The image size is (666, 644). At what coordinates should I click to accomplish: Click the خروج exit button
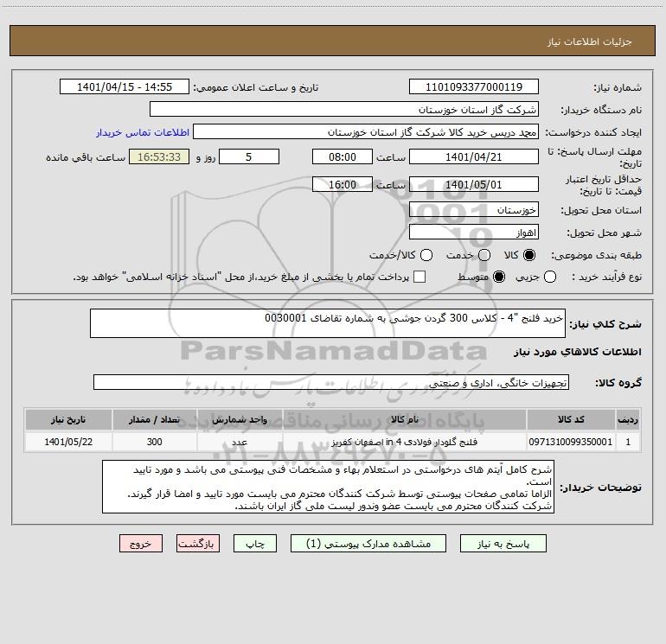coord(141,544)
